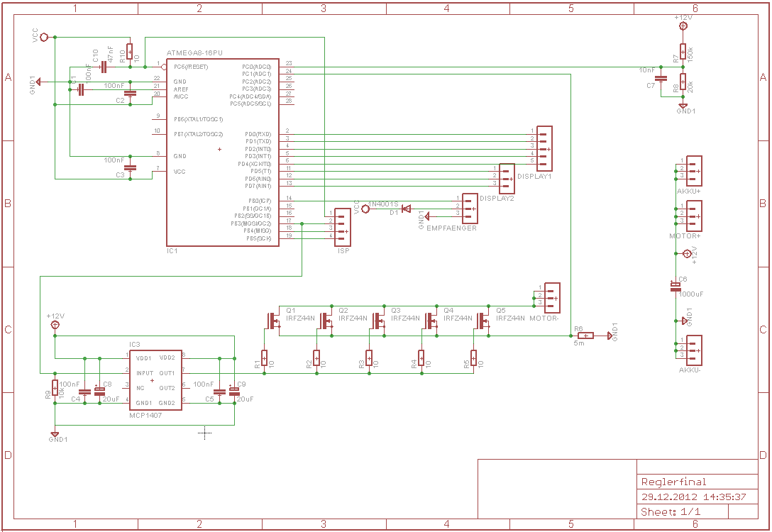Select the Q1 IRFZ44N MOSFET symbol
Viewport: 772px width, 532px height.
(273, 321)
